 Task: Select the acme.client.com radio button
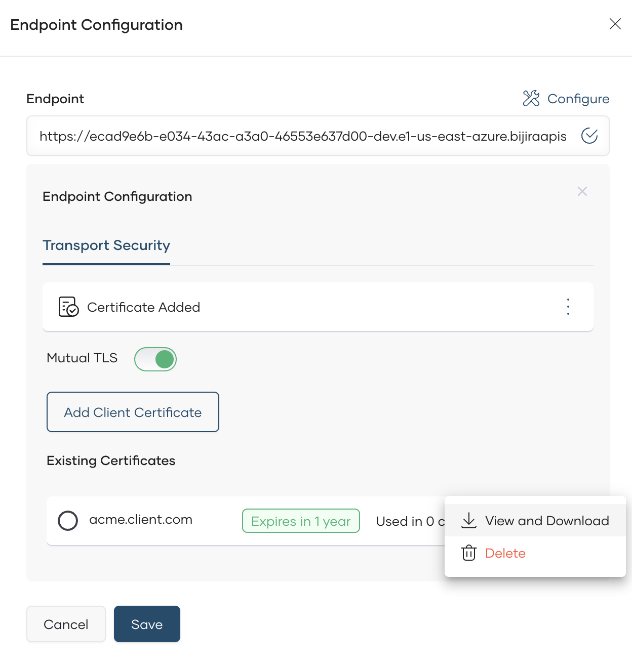click(68, 520)
